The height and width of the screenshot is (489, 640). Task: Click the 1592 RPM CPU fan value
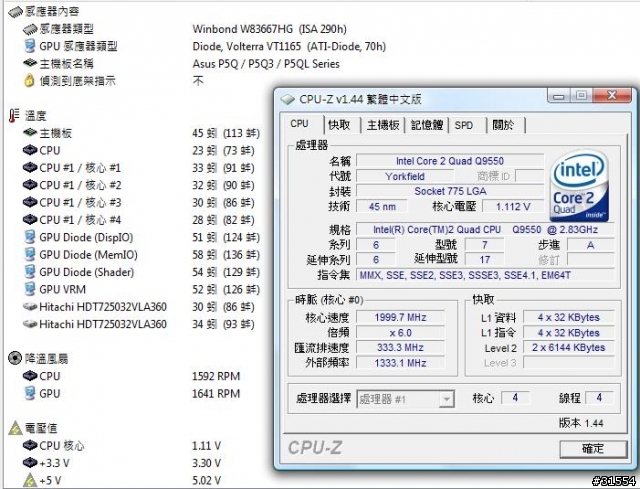[x=216, y=376]
